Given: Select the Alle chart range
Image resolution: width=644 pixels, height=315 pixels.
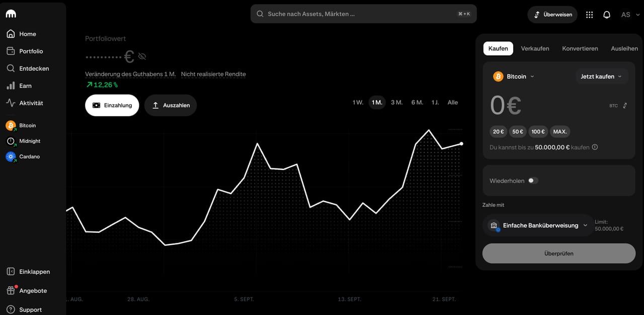Looking at the screenshot, I should [453, 102].
